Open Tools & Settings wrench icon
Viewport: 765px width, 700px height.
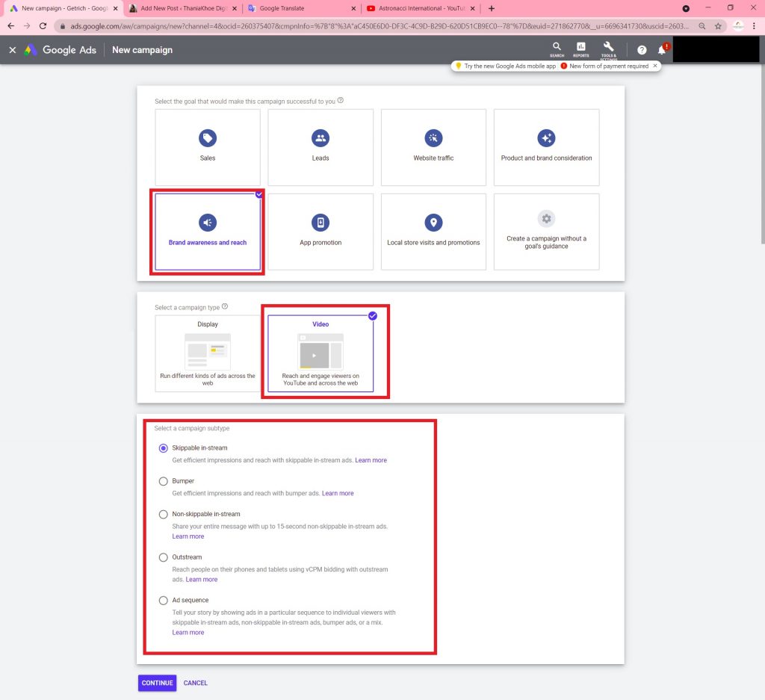[x=608, y=49]
